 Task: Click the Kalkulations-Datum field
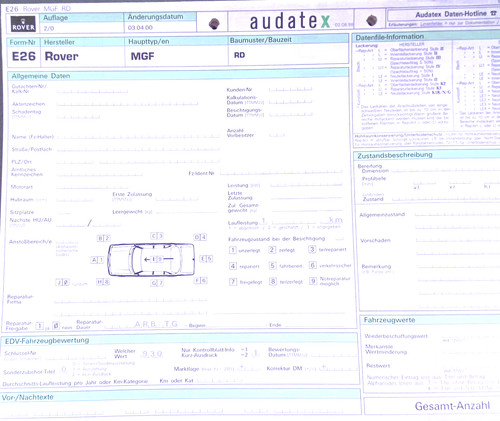coord(290,102)
